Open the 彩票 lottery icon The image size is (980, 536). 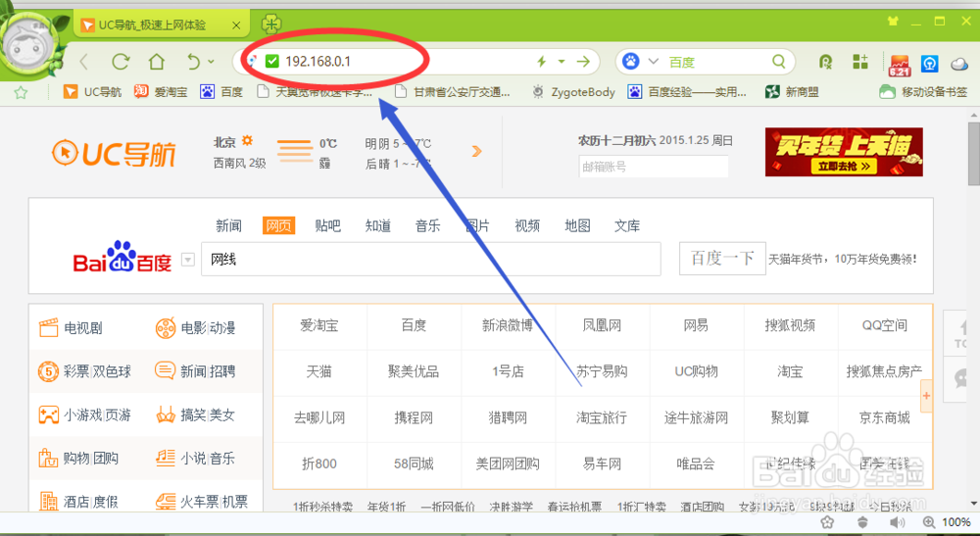click(49, 371)
